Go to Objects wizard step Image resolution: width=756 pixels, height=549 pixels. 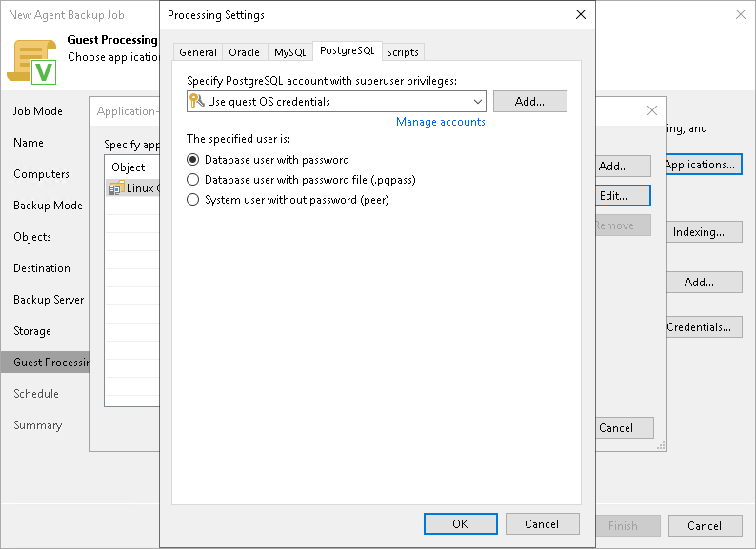tap(32, 237)
